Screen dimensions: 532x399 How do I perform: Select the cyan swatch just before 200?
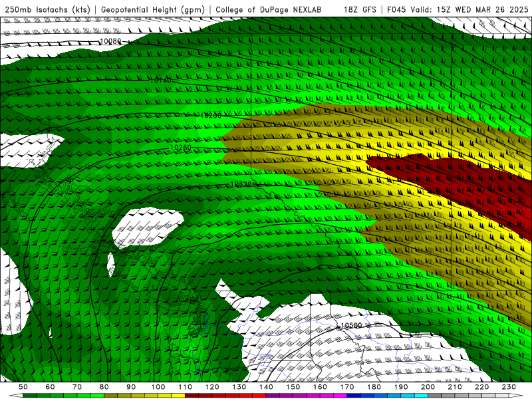421,396
